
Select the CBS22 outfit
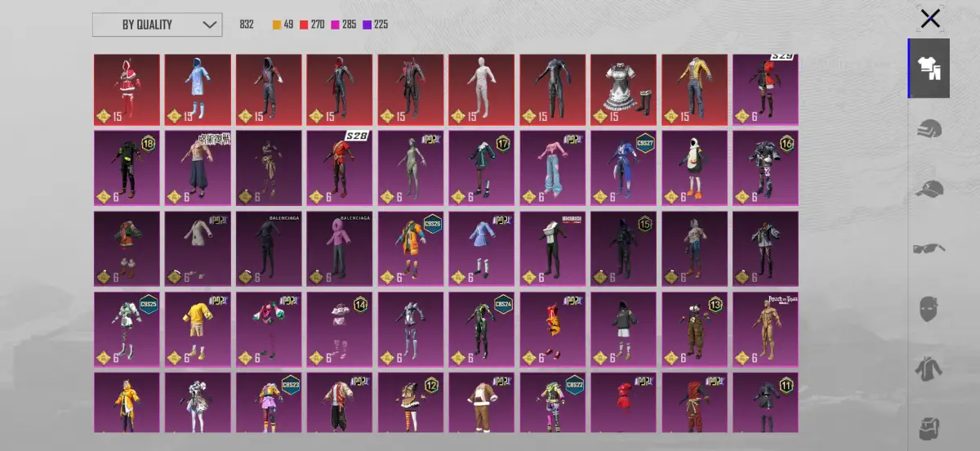tap(553, 402)
